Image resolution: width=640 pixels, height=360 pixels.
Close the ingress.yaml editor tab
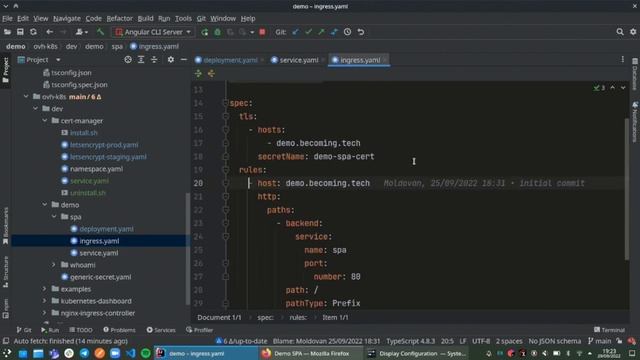(x=385, y=60)
